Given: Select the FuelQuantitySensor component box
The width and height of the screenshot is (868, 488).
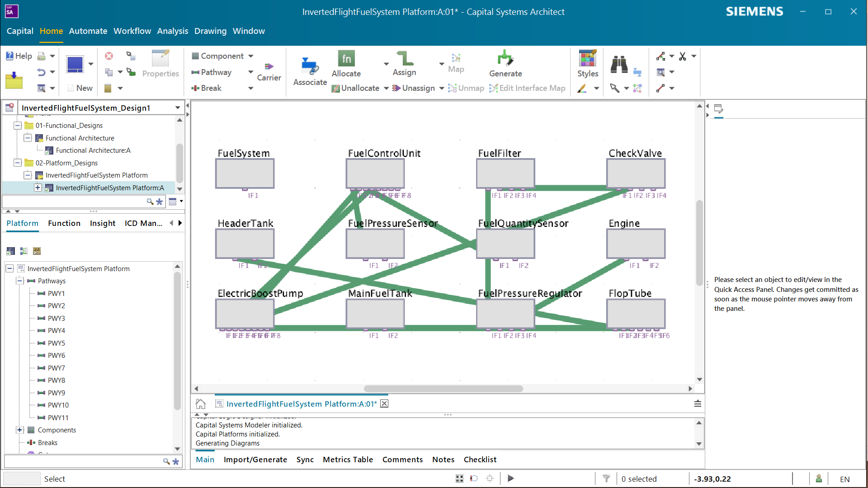Looking at the screenshot, I should pyautogui.click(x=505, y=244).
